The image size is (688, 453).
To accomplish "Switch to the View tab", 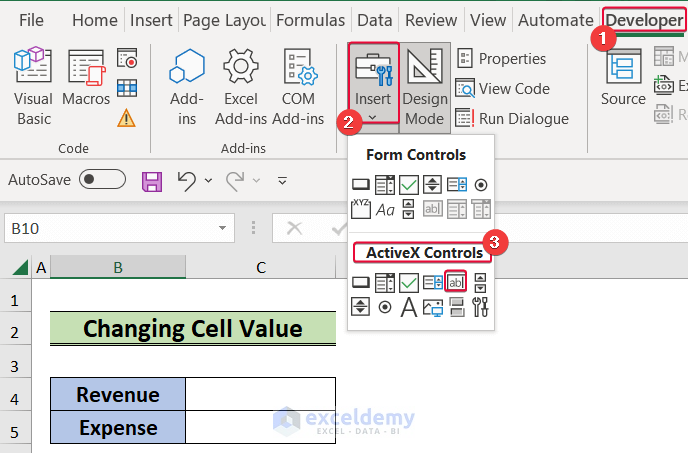I will 488,20.
